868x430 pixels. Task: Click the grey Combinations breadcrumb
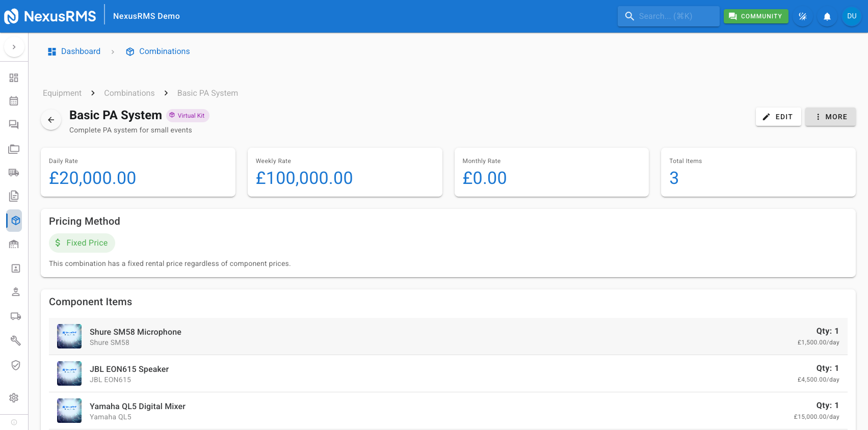tap(129, 93)
